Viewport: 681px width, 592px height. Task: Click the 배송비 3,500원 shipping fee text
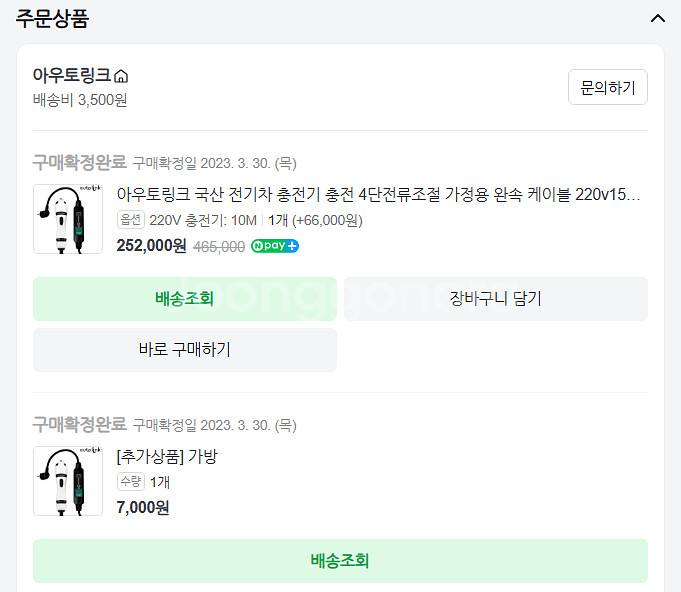click(x=80, y=100)
